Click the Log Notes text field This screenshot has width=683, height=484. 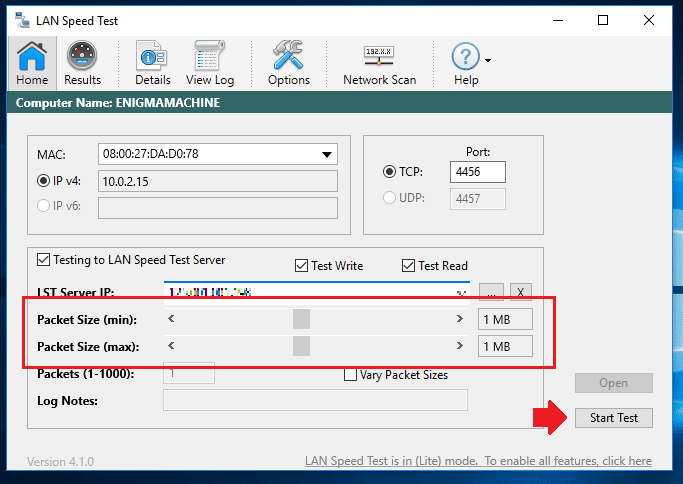[315, 400]
